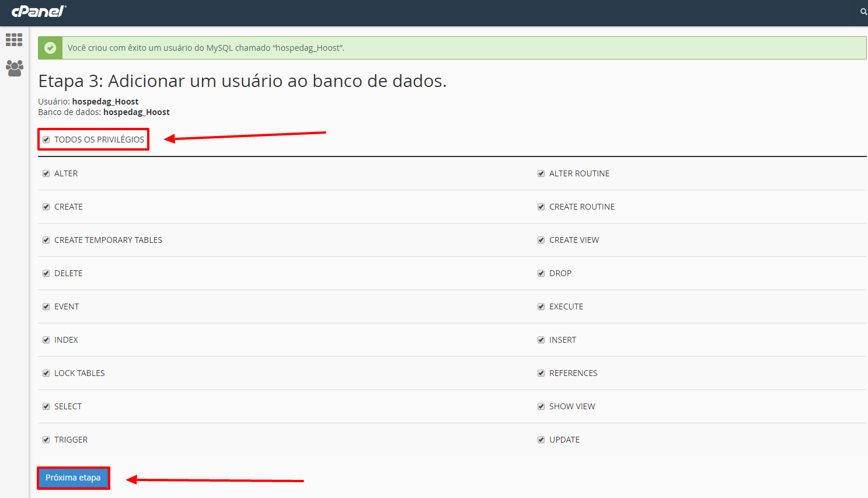The height and width of the screenshot is (498, 868).
Task: Toggle the LOCK TABLES checkbox
Action: click(46, 373)
